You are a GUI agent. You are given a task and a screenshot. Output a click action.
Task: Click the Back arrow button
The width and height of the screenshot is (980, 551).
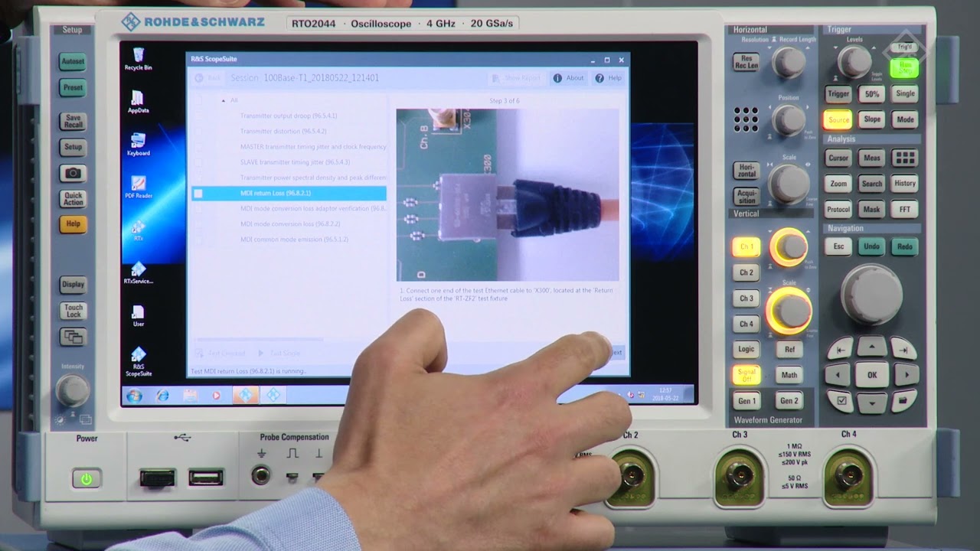pos(208,78)
